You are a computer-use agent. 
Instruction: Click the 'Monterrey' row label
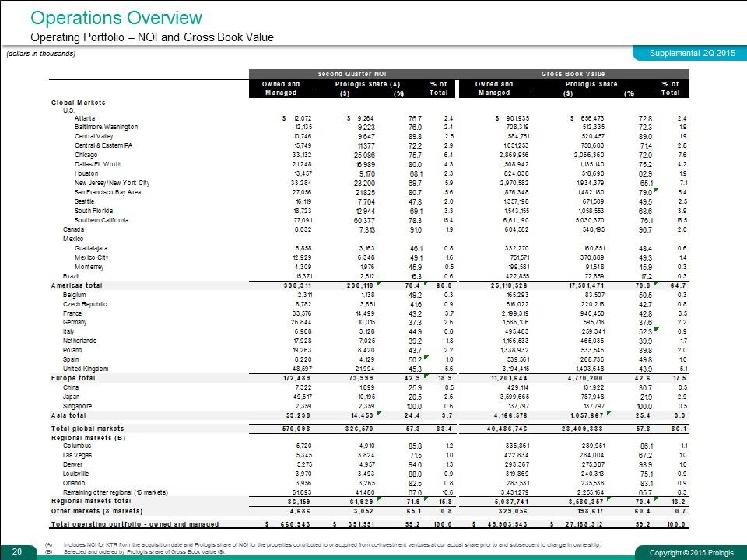[x=89, y=267]
